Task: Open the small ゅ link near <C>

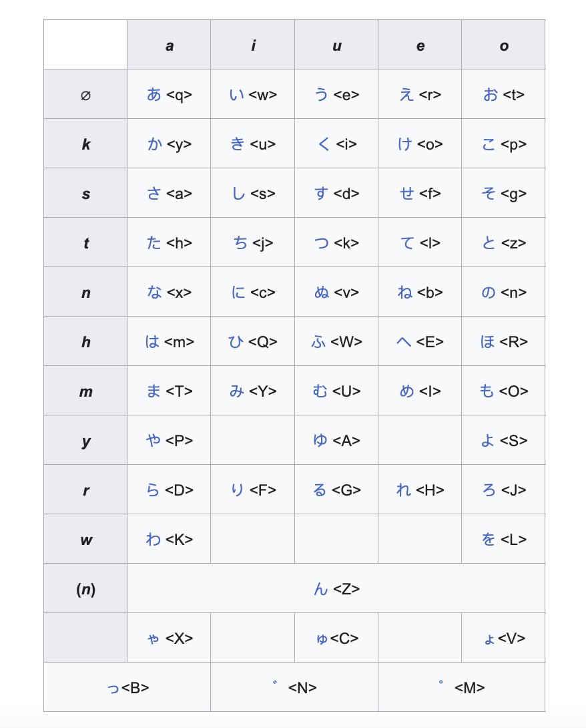Action: point(322,639)
